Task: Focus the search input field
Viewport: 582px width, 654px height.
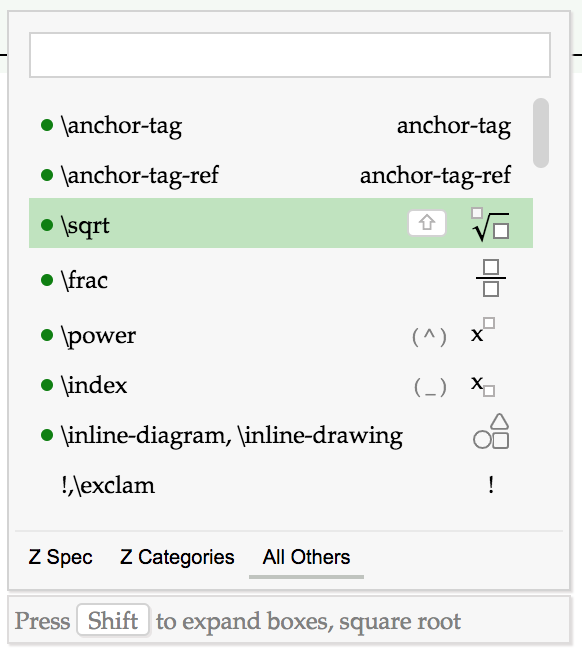Action: 290,55
